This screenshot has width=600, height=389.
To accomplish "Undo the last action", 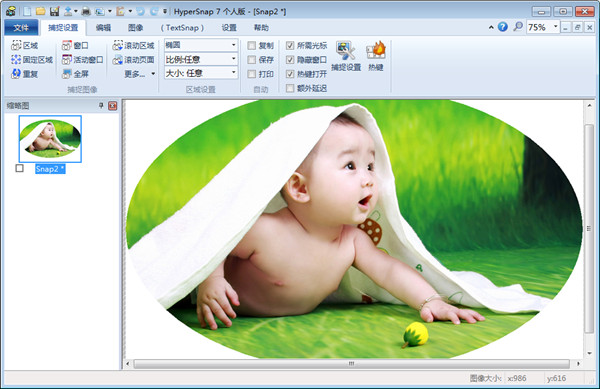I will (140, 11).
